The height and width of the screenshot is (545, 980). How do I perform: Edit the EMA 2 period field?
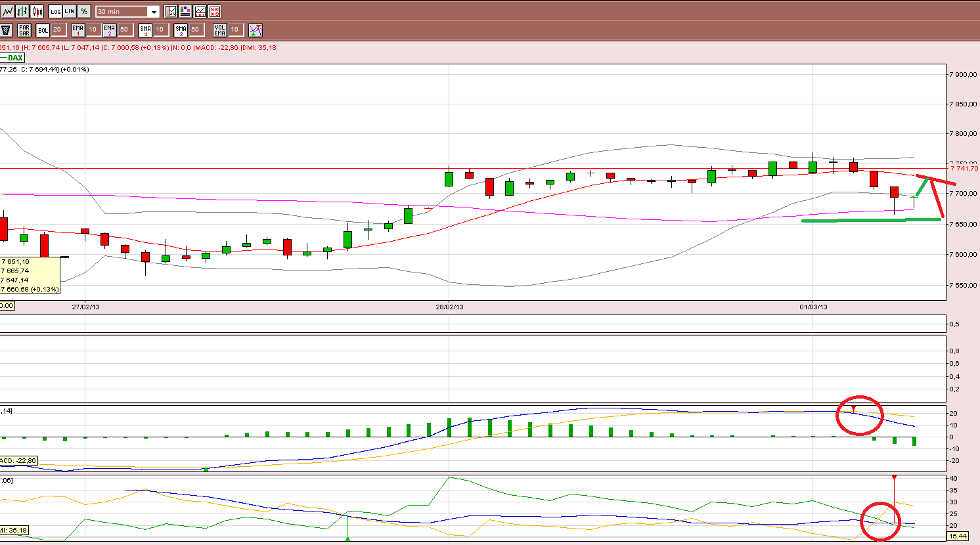point(125,30)
